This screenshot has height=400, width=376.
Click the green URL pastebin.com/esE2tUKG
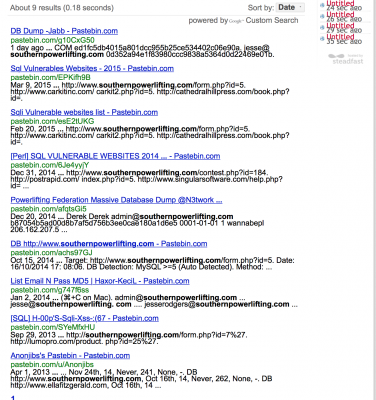(x=52, y=121)
